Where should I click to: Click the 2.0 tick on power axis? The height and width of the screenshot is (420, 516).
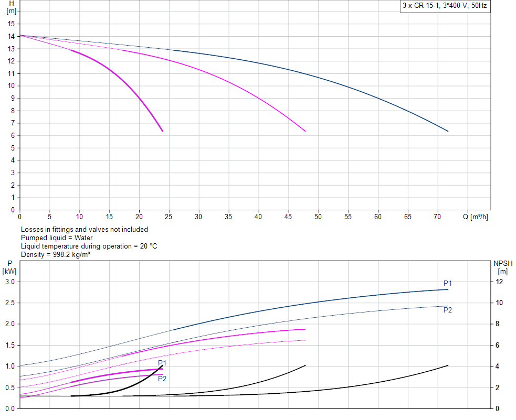point(10,324)
